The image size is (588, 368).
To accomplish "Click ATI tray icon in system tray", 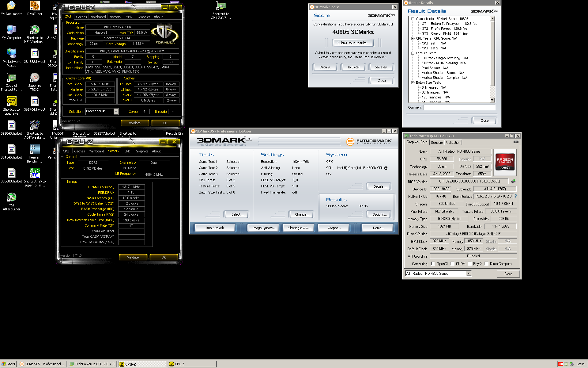I will click(560, 364).
